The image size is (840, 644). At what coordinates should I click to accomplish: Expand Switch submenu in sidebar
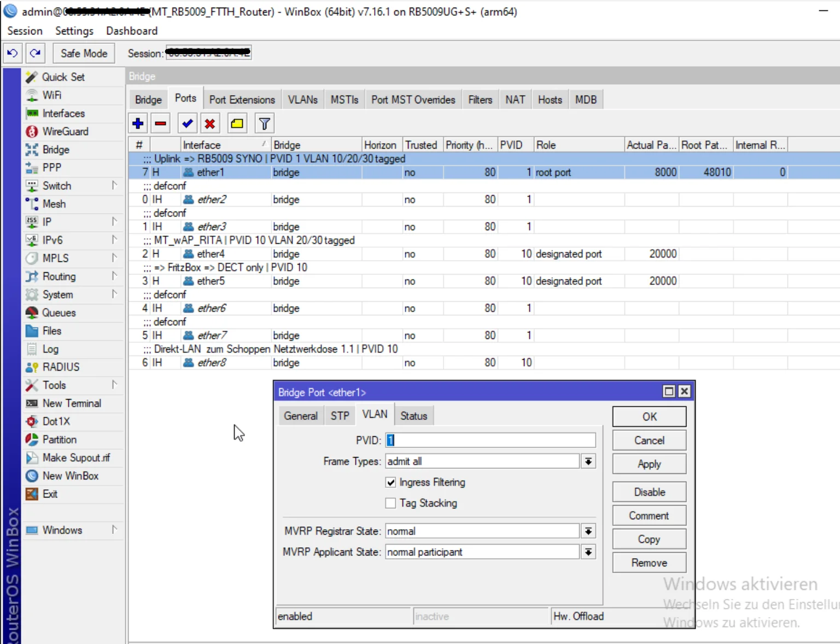[x=114, y=185]
